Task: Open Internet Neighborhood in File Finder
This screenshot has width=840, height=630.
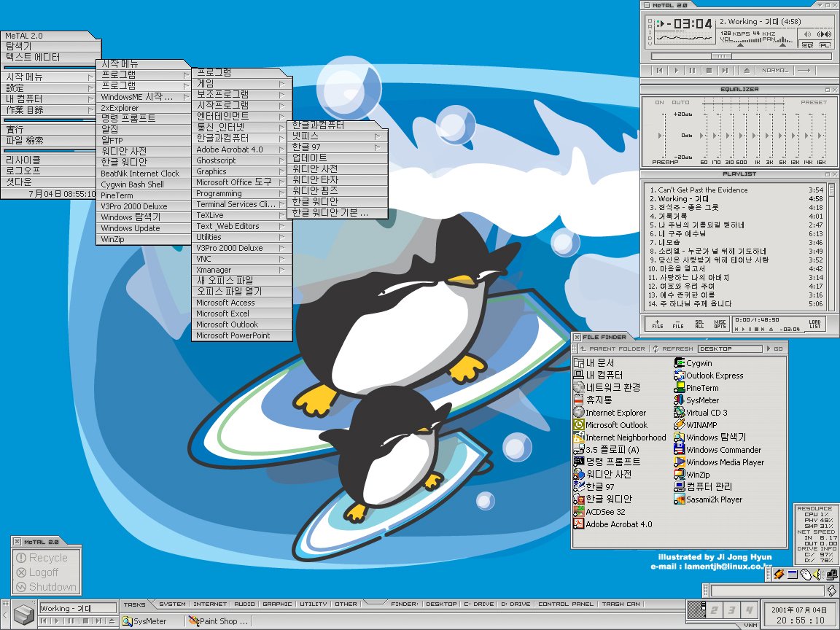Action: pyautogui.click(x=620, y=437)
